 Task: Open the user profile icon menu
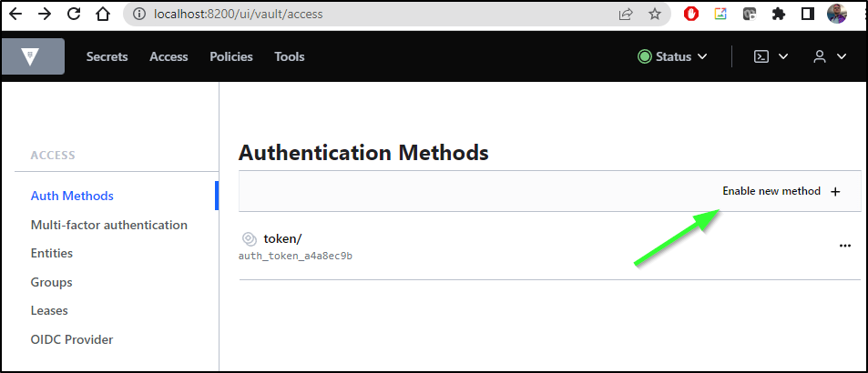(x=820, y=56)
